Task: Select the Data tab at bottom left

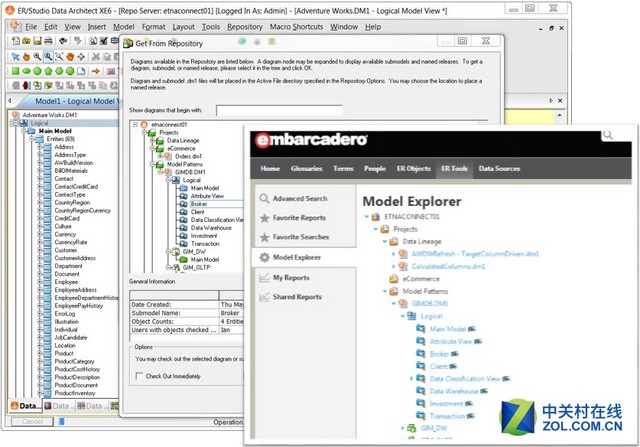Action: [25, 405]
